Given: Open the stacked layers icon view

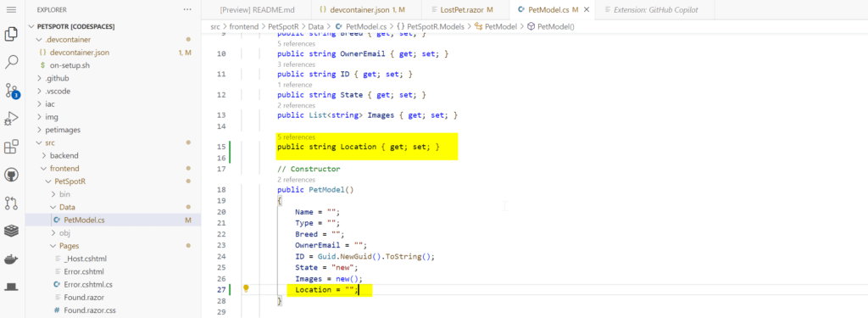Looking at the screenshot, I should pos(11,231).
